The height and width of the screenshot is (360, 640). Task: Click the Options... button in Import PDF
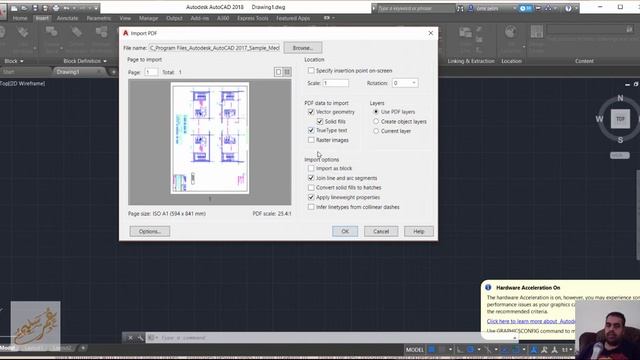[x=150, y=231]
